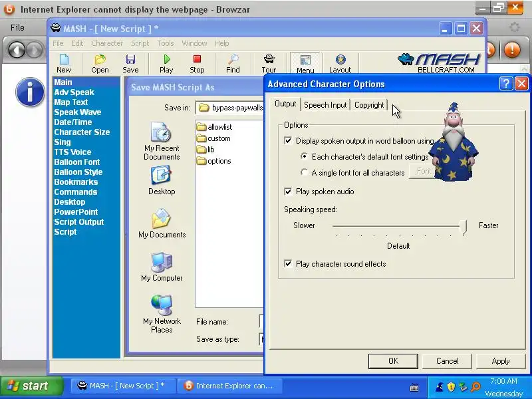The width and height of the screenshot is (532, 399).
Task: Click the red Stop toolbar icon
Action: pyautogui.click(x=197, y=64)
